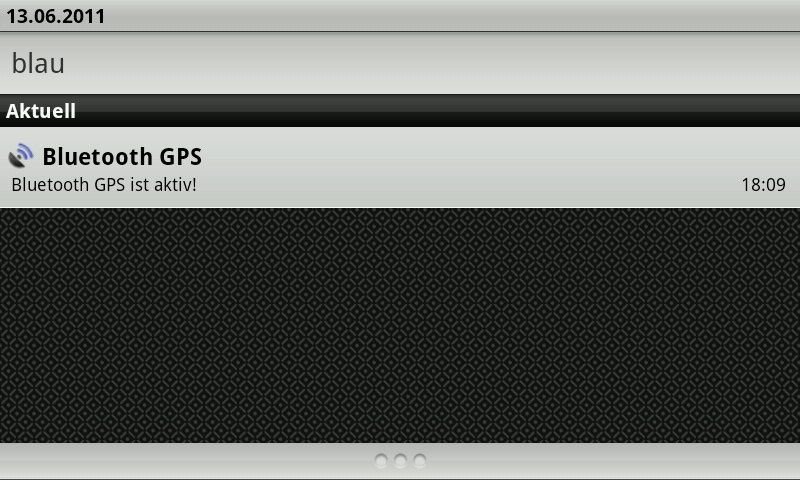Tap the 'Aktuell' section header
800x480 pixels.
(x=41, y=111)
